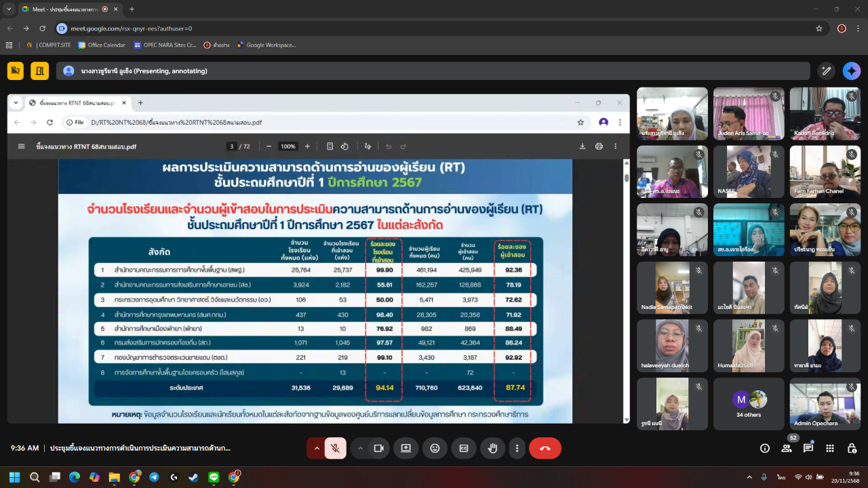Image resolution: width=868 pixels, height=488 pixels.
Task: Click the Gemini sparkle icon
Action: click(x=851, y=70)
